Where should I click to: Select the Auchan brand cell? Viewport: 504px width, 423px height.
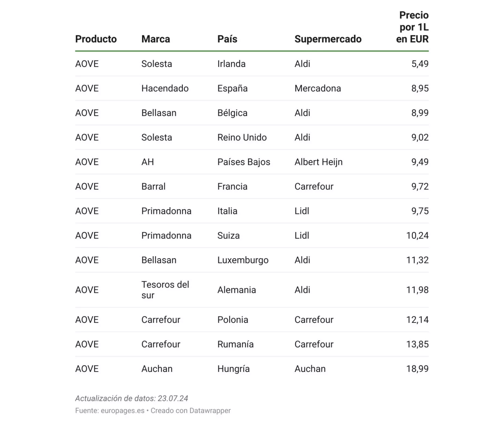point(157,369)
